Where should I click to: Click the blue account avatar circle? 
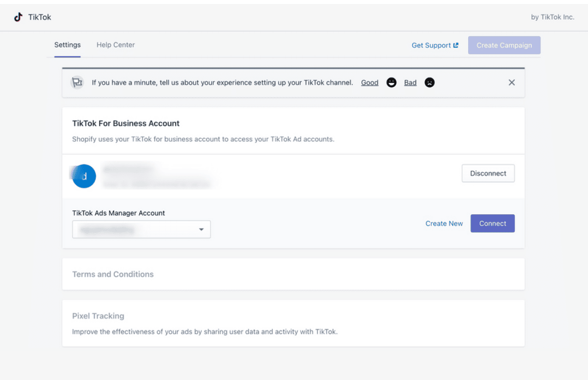click(x=84, y=176)
